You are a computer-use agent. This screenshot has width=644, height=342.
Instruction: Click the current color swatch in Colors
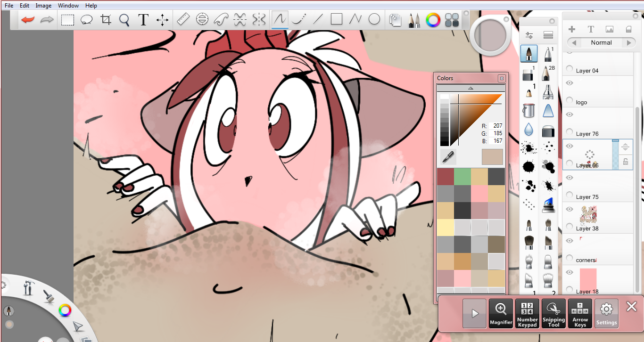[x=492, y=157]
